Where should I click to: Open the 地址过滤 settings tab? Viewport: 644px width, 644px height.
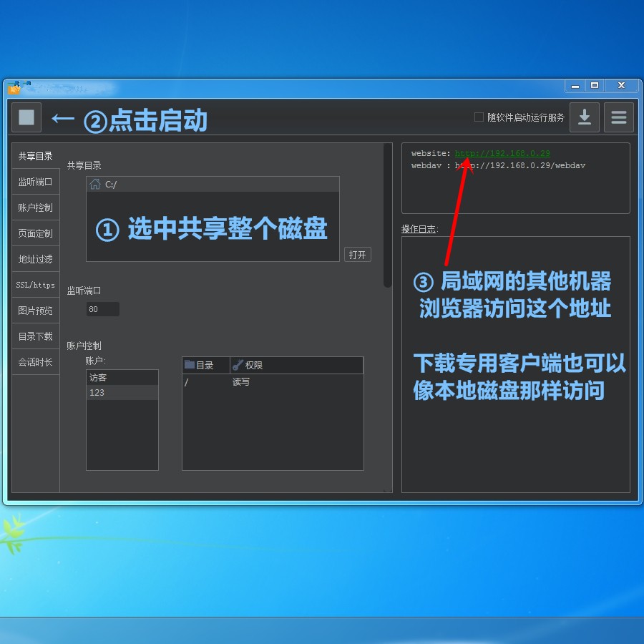pyautogui.click(x=34, y=259)
